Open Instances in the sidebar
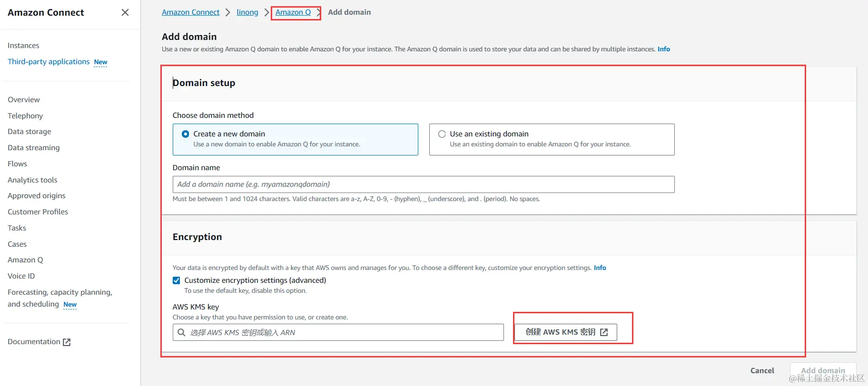Image resolution: width=868 pixels, height=386 pixels. (23, 46)
